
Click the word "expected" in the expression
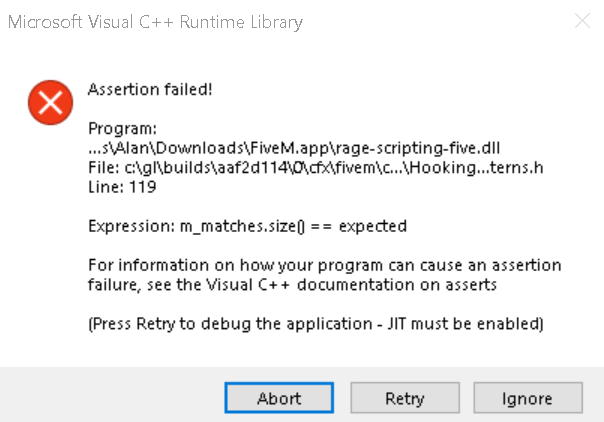373,226
